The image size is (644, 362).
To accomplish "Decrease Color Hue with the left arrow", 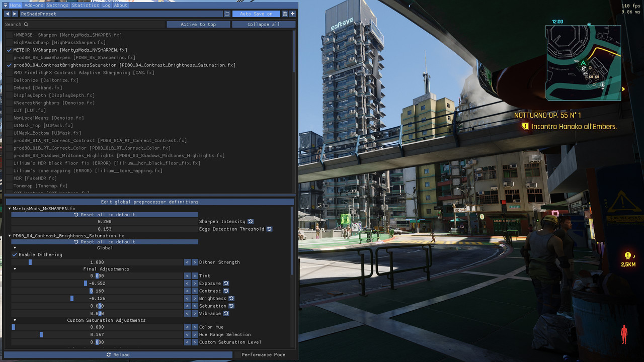I will pyautogui.click(x=187, y=327).
